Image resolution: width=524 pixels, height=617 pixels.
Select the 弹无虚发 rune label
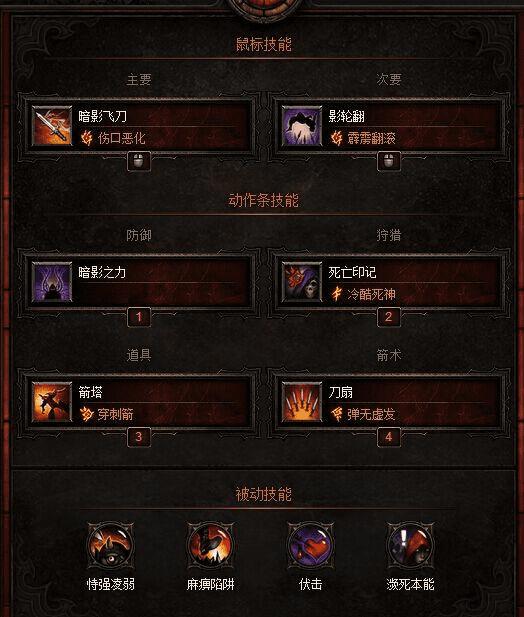(371, 414)
